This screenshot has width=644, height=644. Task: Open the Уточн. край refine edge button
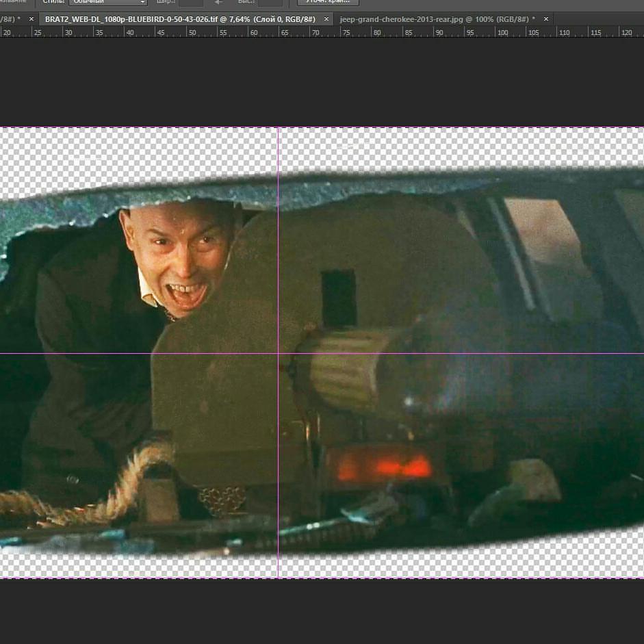point(328,2)
